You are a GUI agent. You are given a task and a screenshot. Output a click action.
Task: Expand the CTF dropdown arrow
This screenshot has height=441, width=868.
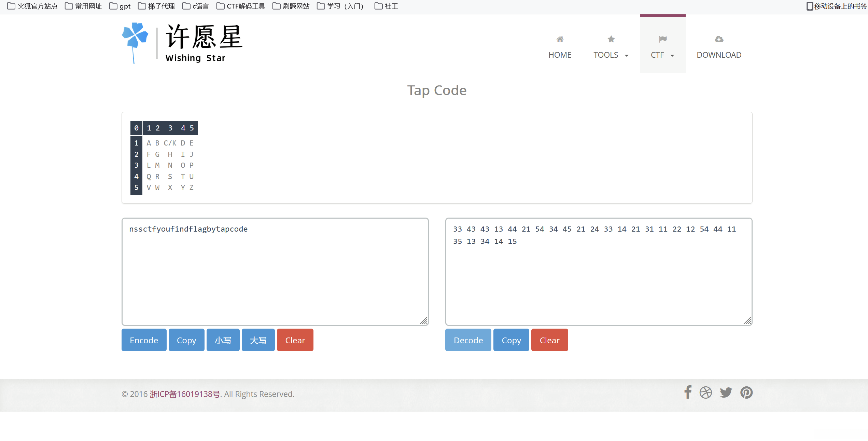pyautogui.click(x=672, y=56)
